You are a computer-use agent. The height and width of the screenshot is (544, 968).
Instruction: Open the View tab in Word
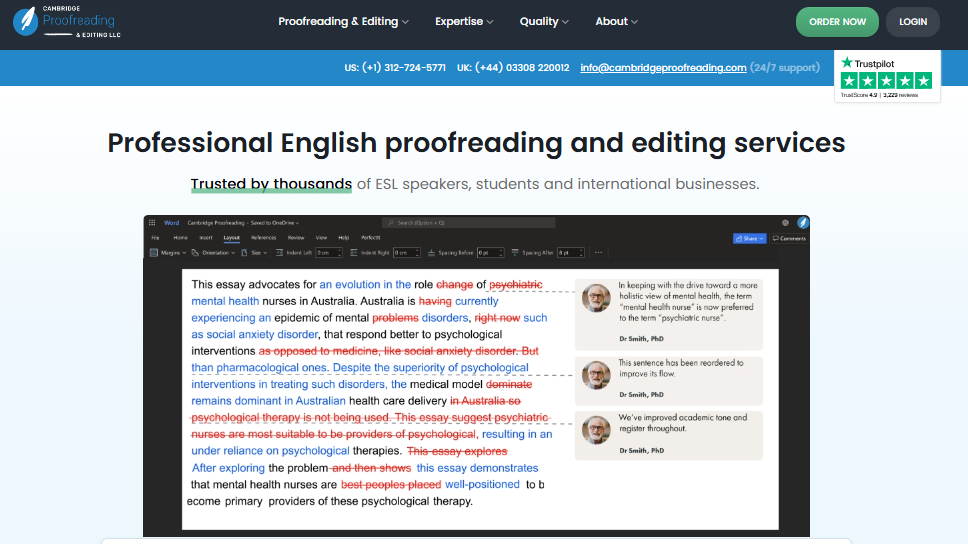[322, 238]
